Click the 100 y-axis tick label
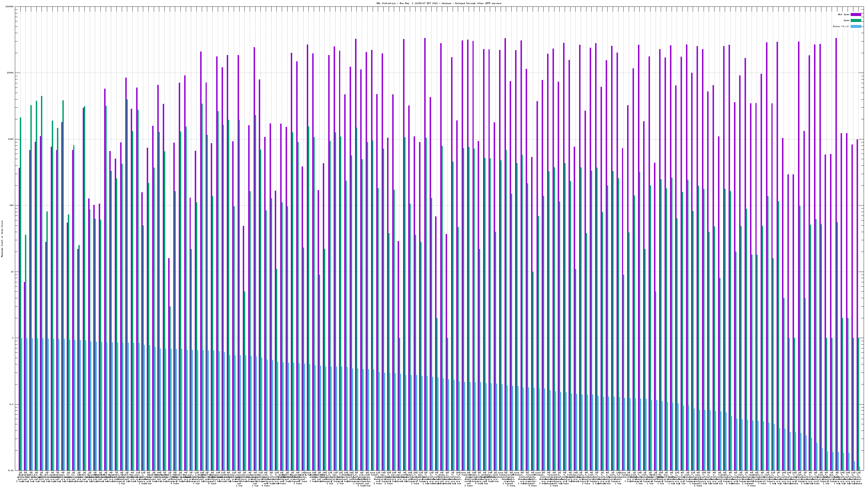The image size is (868, 488). click(x=12, y=206)
